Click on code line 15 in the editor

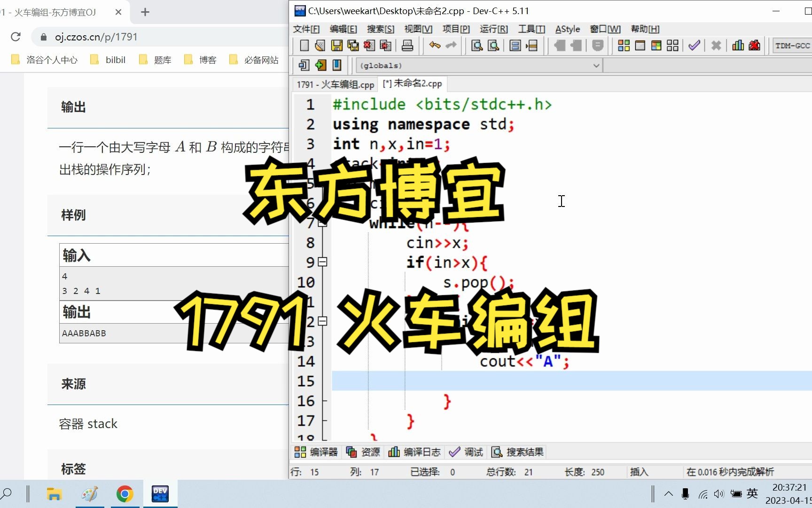[x=572, y=381]
